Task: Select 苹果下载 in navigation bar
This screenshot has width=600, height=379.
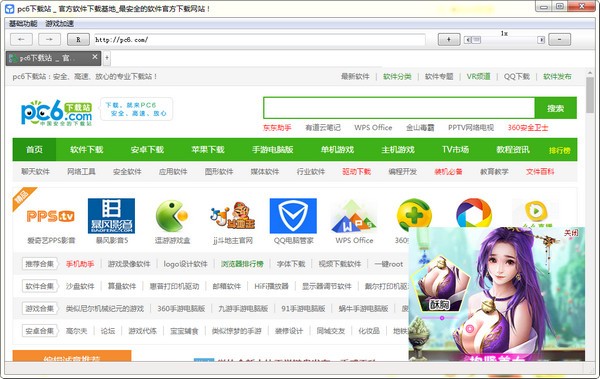Action: 208,149
